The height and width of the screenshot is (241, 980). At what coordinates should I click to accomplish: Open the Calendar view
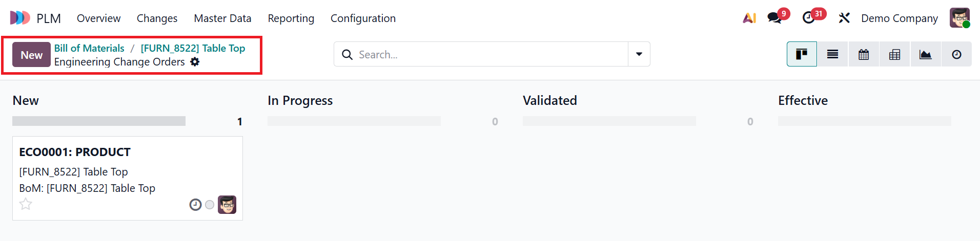pos(864,54)
